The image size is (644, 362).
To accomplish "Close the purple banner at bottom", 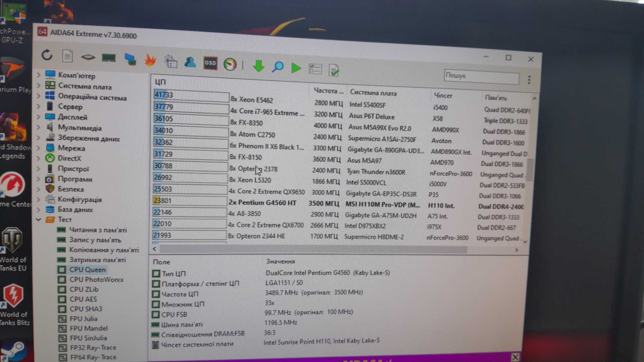I will [515, 357].
